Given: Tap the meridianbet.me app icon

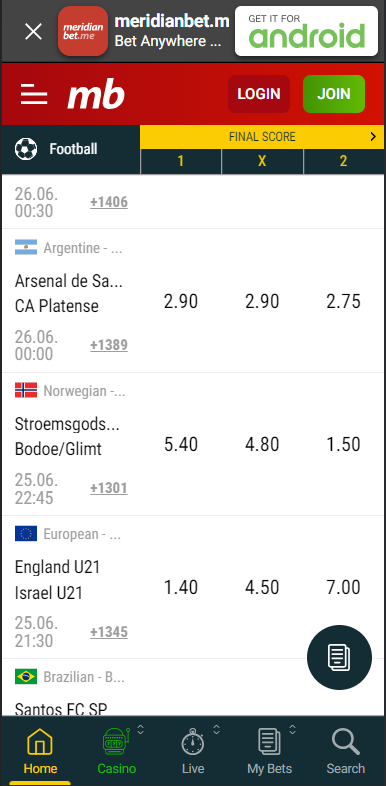Looking at the screenshot, I should (x=83, y=31).
